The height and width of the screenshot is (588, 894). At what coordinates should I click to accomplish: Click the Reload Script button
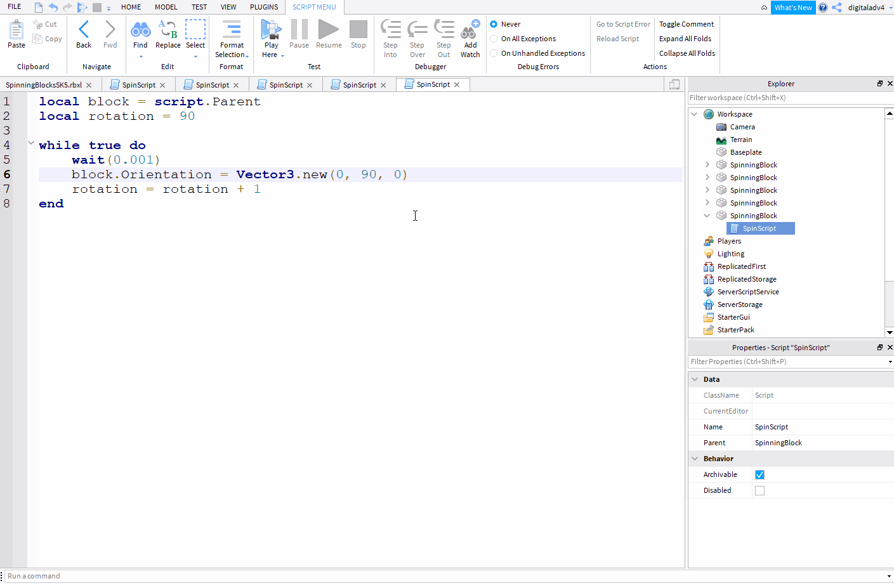[617, 39]
